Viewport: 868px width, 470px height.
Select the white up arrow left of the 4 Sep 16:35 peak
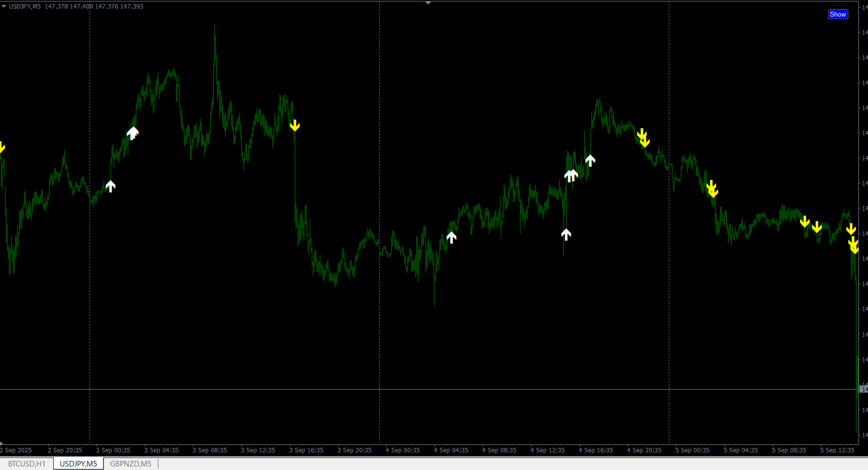coord(590,160)
